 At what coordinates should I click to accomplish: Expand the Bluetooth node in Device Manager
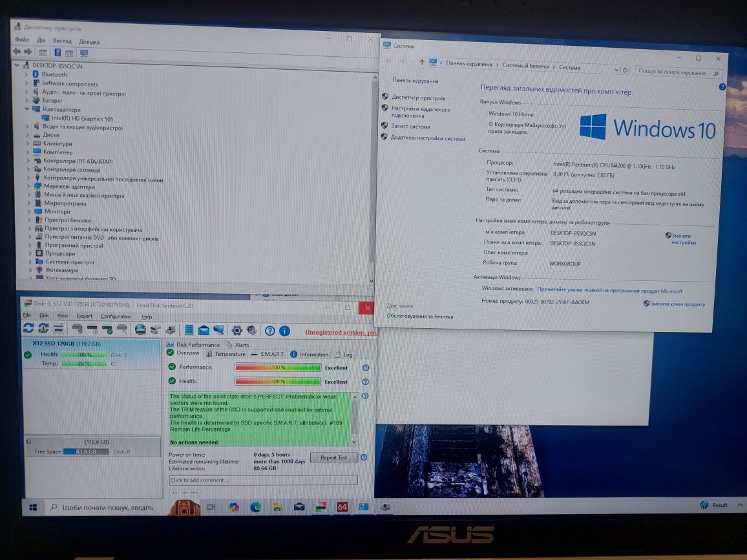pos(26,74)
